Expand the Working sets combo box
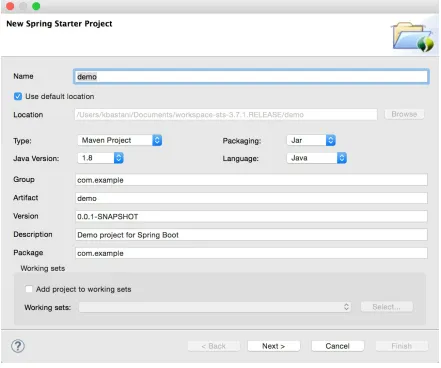 215,307
